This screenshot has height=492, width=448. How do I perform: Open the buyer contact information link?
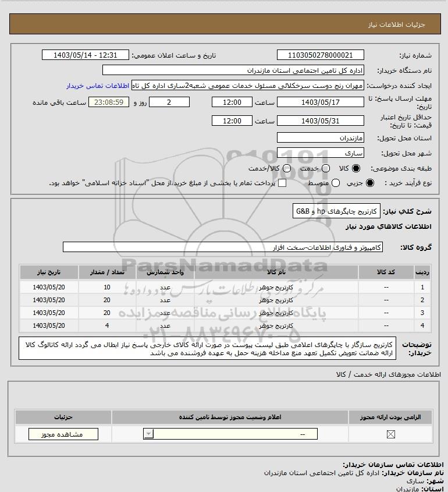98,86
